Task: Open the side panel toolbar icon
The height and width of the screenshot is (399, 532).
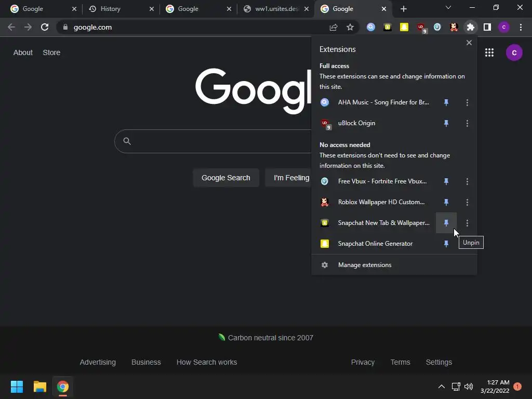Action: (487, 27)
